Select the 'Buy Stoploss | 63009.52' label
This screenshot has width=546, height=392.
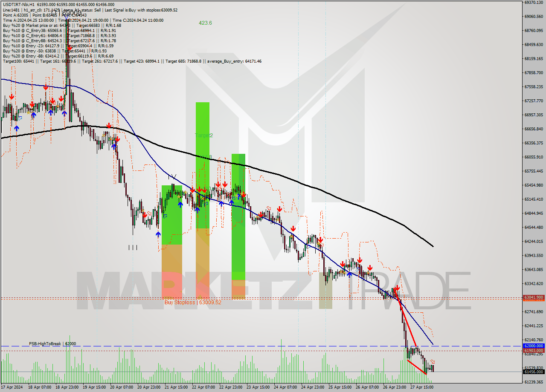193,302
